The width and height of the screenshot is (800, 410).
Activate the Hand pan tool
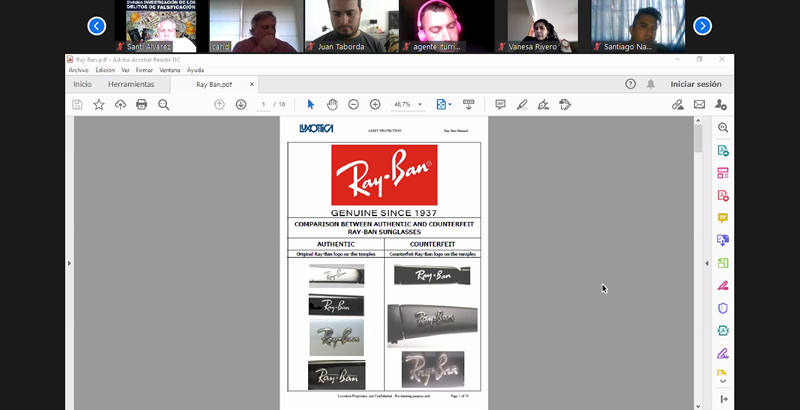[332, 105]
